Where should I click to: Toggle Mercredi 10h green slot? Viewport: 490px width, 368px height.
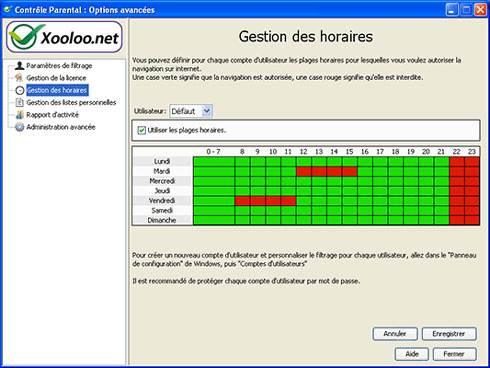(x=273, y=181)
